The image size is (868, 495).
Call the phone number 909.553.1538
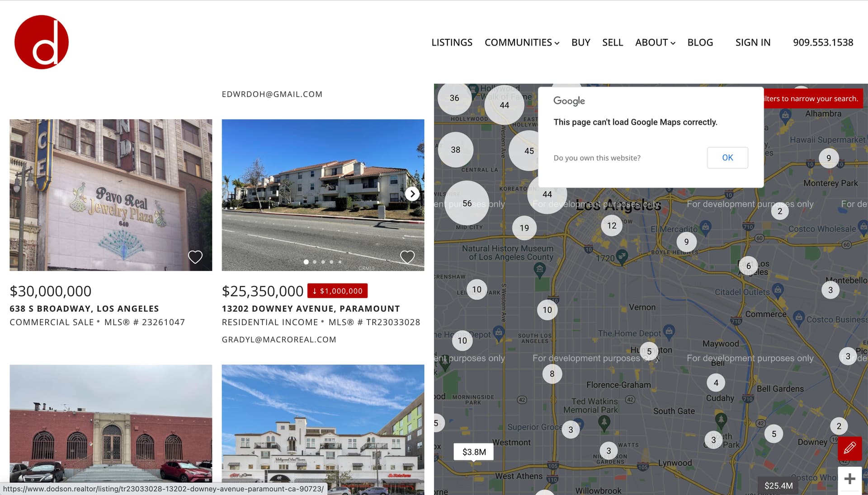823,42
